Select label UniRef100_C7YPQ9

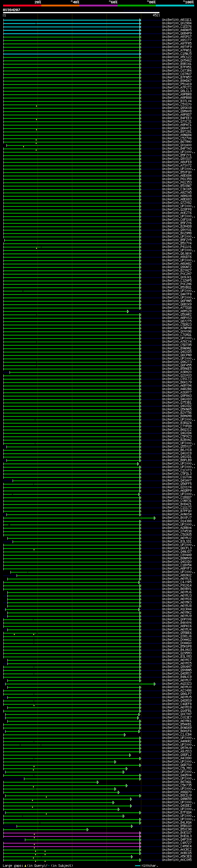pos(177,426)
